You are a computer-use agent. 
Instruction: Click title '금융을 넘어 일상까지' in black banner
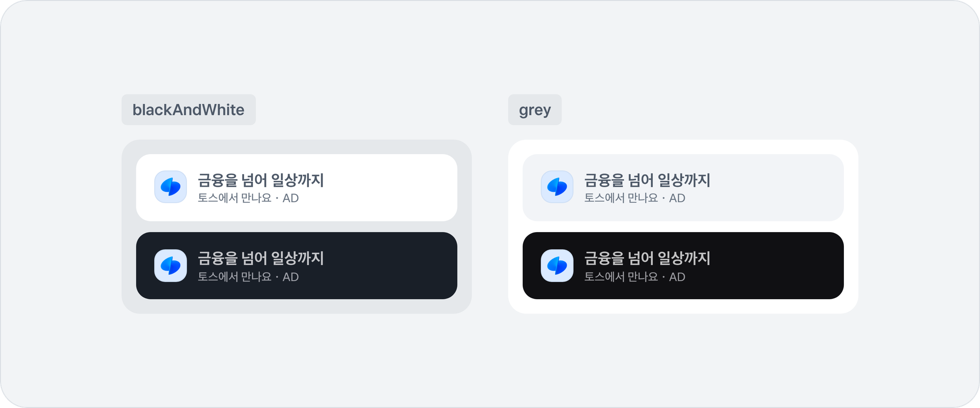[x=647, y=258]
